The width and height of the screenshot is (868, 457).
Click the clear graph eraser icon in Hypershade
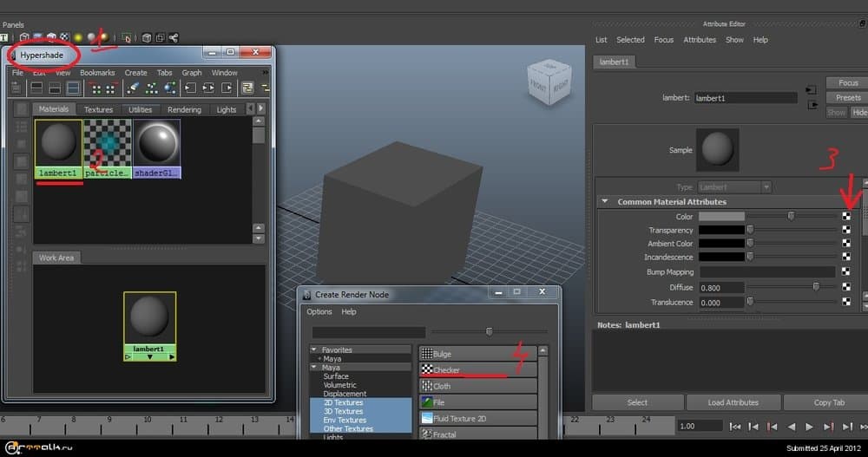134,88
